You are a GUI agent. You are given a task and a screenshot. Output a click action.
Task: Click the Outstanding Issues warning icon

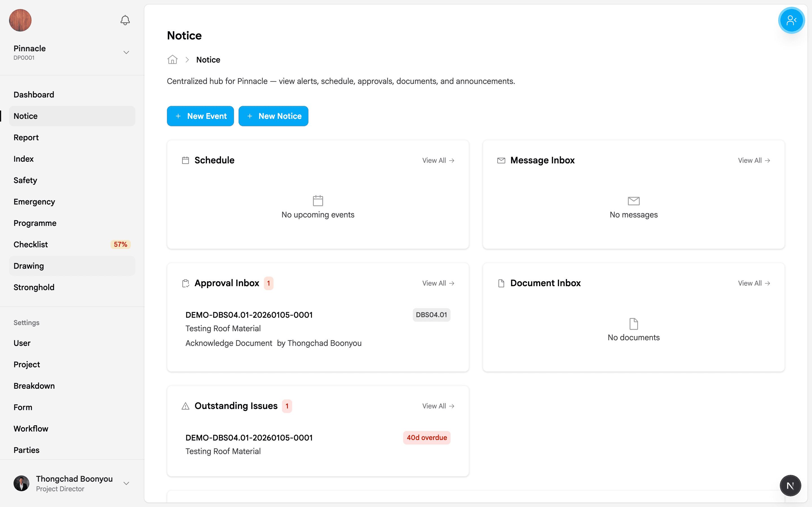click(185, 406)
